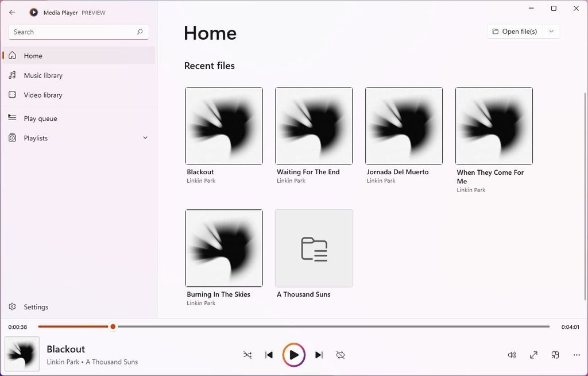Enable repeat mode
The width and height of the screenshot is (588, 376).
tap(341, 355)
